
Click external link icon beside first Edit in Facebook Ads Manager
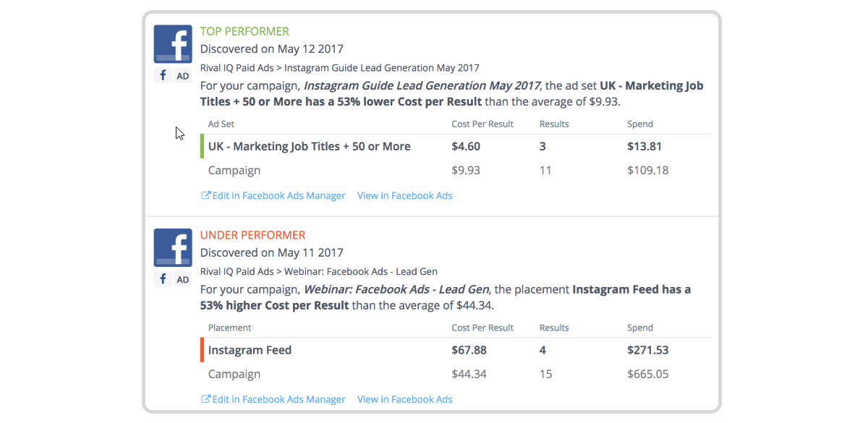[205, 195]
